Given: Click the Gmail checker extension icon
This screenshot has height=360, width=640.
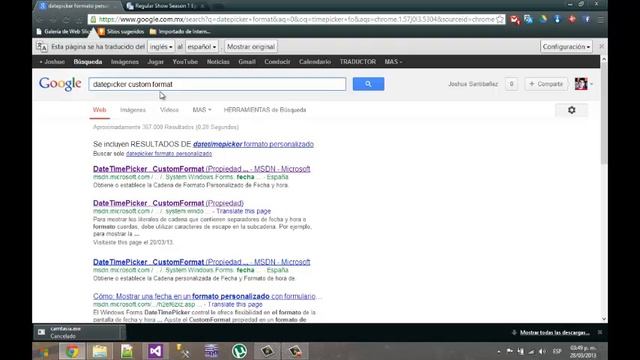Looking at the screenshot, I should [514, 20].
